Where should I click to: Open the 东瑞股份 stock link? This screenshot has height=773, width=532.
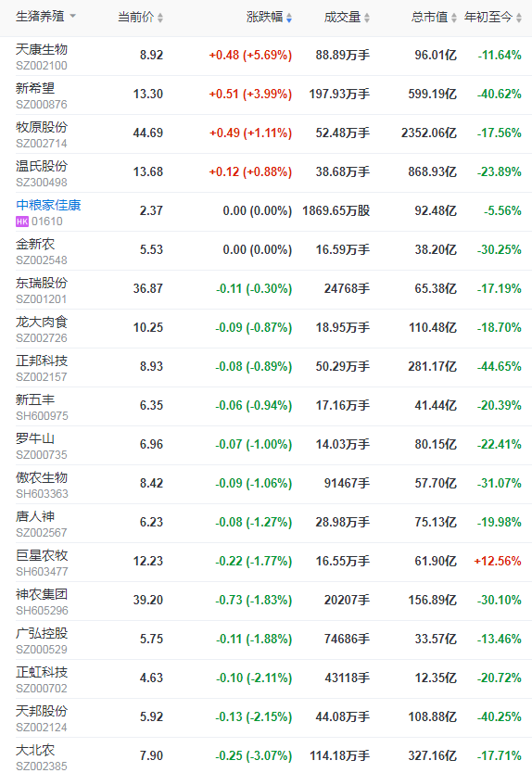42,283
